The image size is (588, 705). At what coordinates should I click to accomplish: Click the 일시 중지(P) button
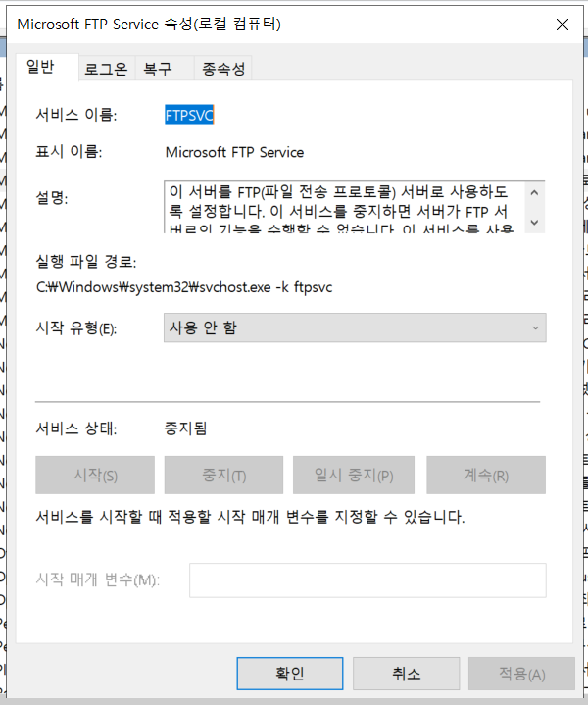point(354,475)
